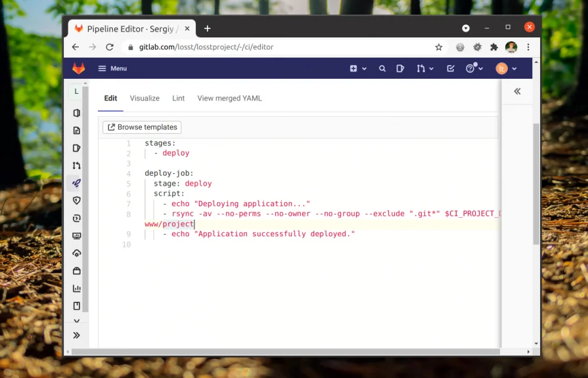Open the user avatar dropdown menu
This screenshot has width=588, height=378.
501,68
